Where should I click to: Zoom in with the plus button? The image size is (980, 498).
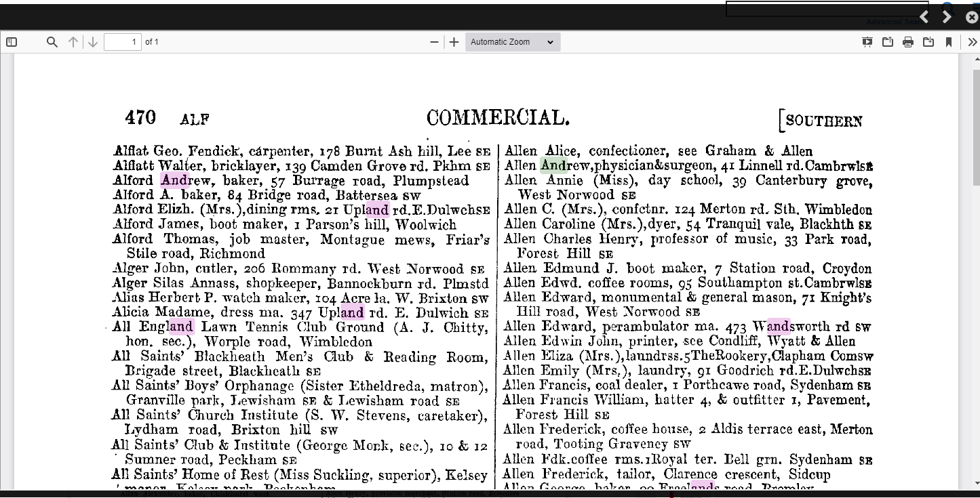[454, 42]
